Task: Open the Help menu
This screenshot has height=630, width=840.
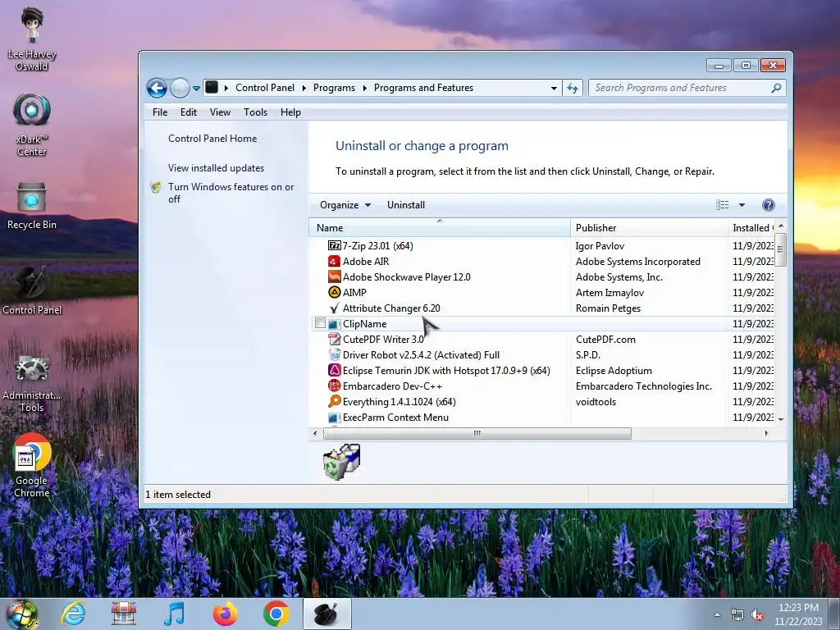Action: click(290, 112)
